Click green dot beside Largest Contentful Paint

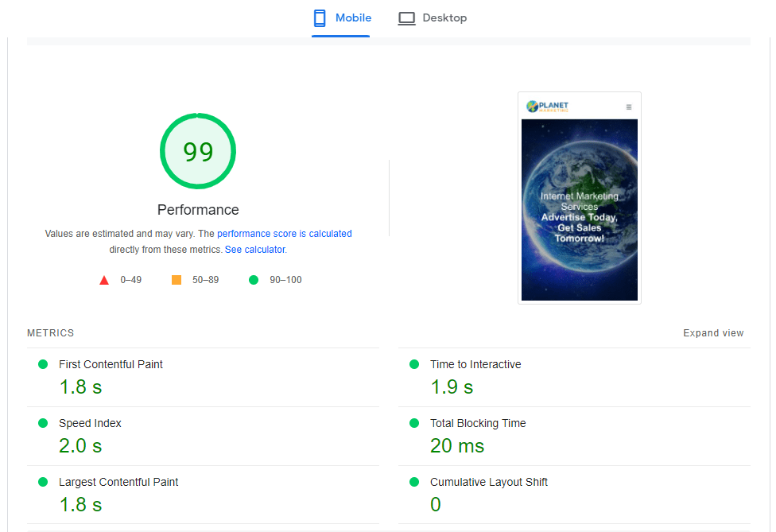(x=43, y=482)
